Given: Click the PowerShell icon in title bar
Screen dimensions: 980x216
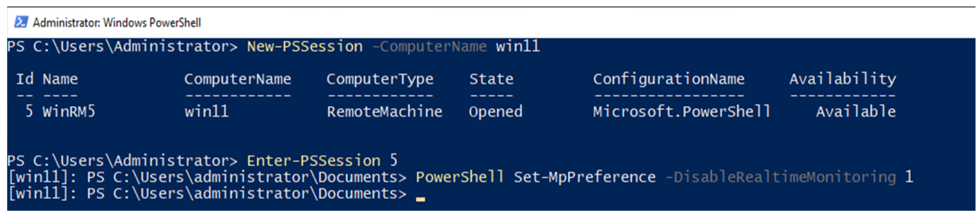Looking at the screenshot, I should tap(21, 22).
